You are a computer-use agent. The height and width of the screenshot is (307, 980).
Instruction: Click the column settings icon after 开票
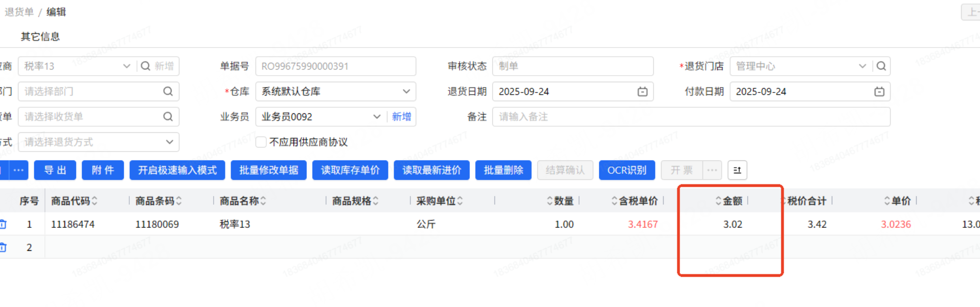737,170
